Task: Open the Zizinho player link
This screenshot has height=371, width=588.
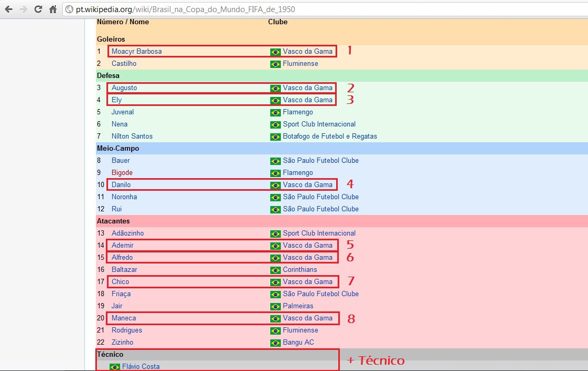Action: [x=122, y=342]
